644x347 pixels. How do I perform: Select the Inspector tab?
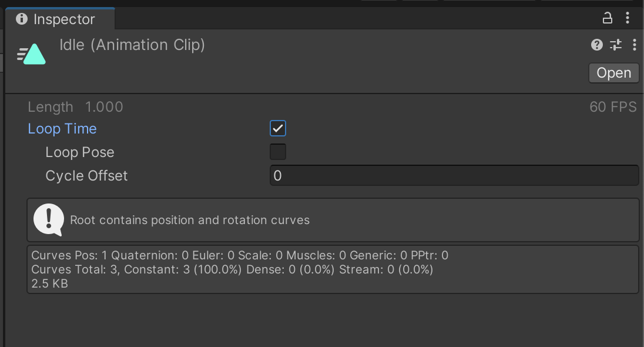[x=61, y=19]
